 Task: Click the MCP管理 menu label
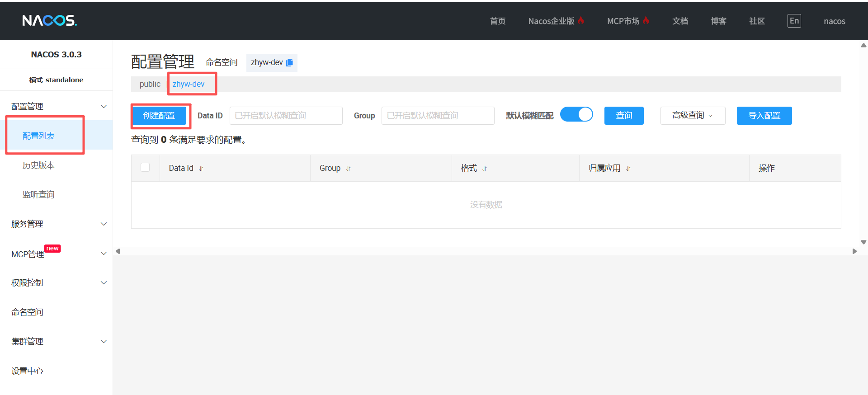[28, 254]
